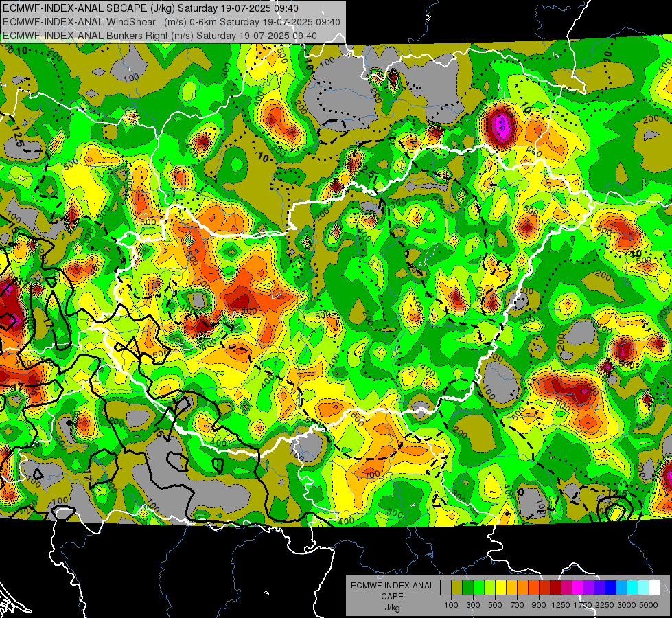Click the 3000 legend scale value
Image resolution: width=672 pixels, height=618 pixels.
(x=627, y=605)
